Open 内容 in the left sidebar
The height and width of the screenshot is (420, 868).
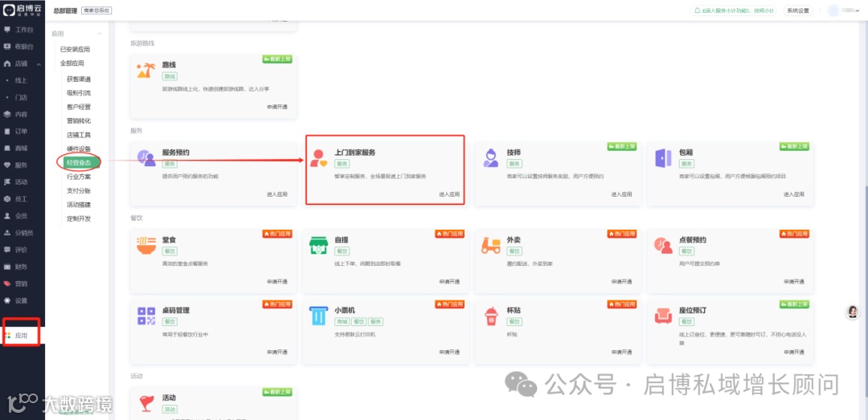[23, 114]
